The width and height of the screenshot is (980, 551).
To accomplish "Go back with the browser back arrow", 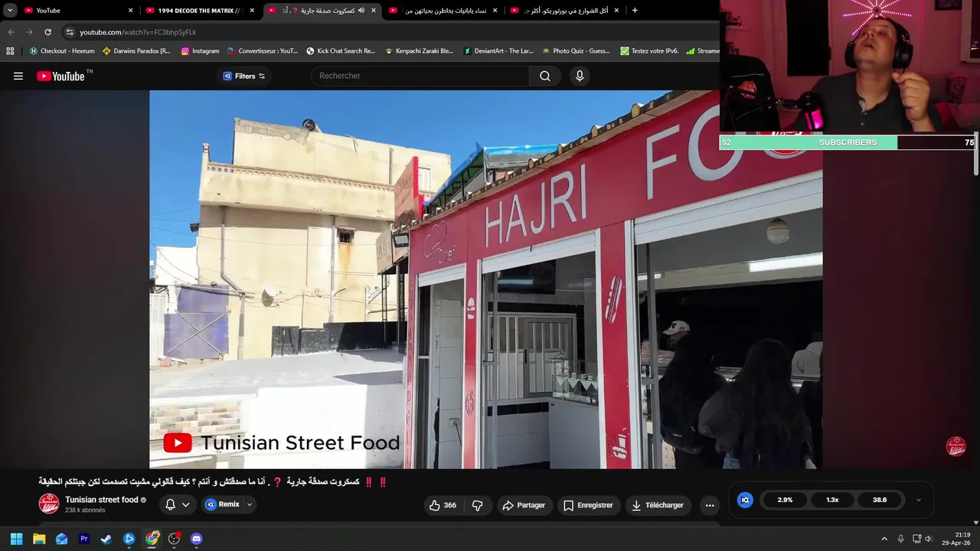I will tap(11, 32).
